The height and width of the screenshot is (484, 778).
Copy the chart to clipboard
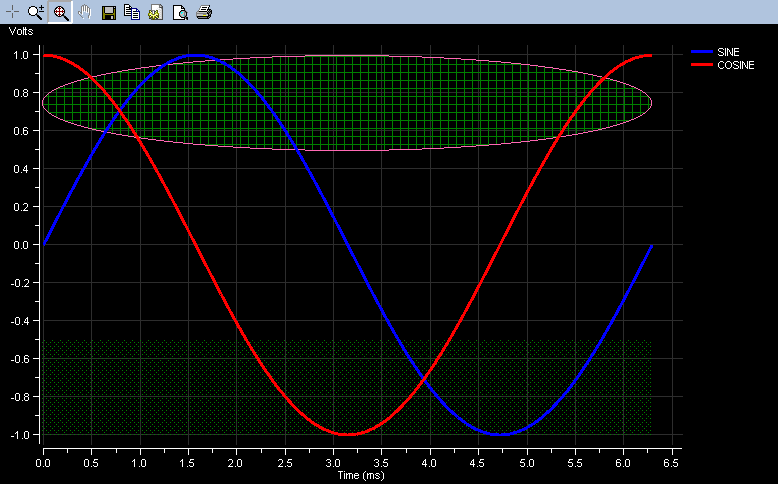point(132,12)
